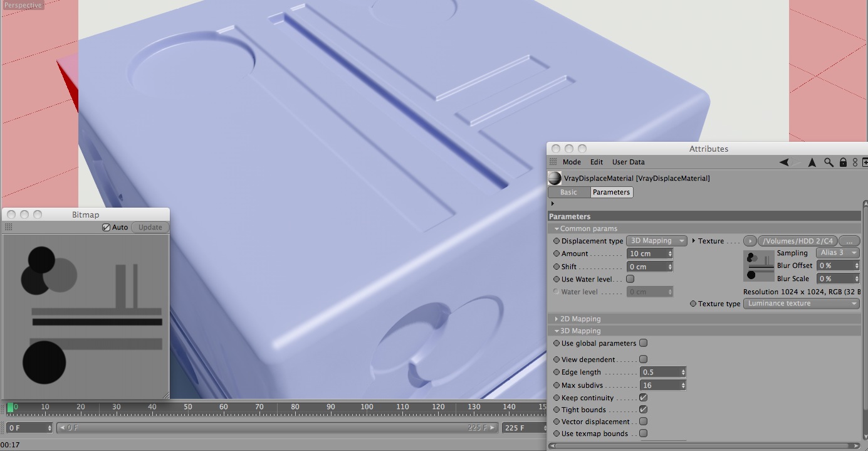Click the keyframe circle beside Displacement type
The width and height of the screenshot is (868, 451).
click(x=557, y=241)
